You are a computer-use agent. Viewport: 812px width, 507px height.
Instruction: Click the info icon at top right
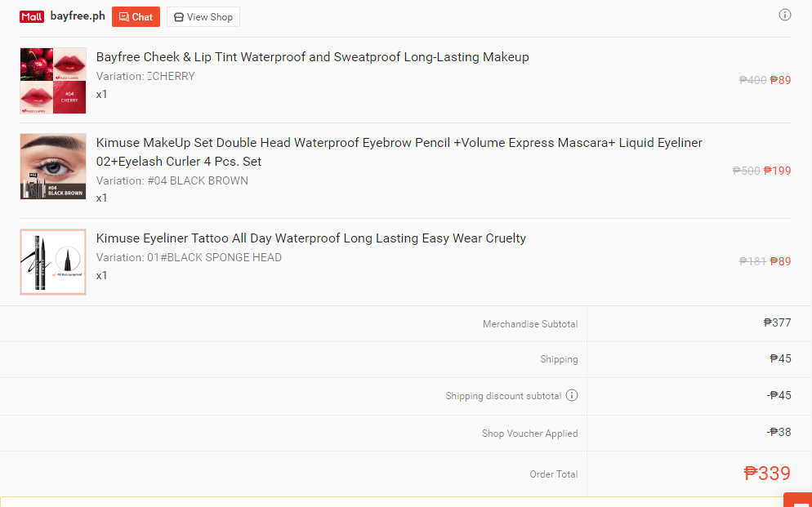(x=784, y=15)
